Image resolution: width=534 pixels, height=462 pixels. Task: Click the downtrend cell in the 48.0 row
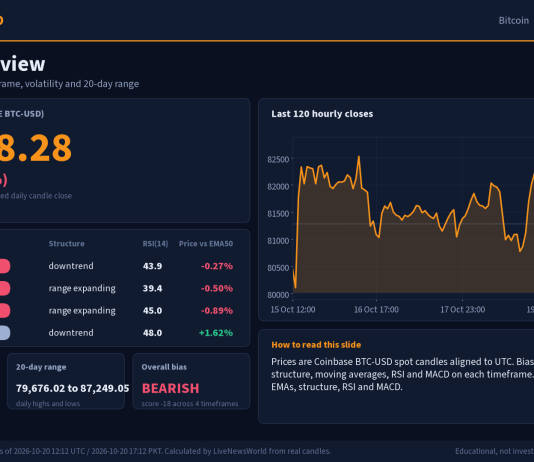tap(71, 333)
